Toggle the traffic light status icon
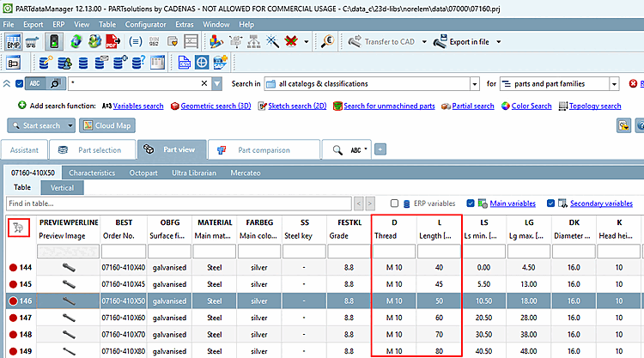This screenshot has width=644, height=358. 54,41
